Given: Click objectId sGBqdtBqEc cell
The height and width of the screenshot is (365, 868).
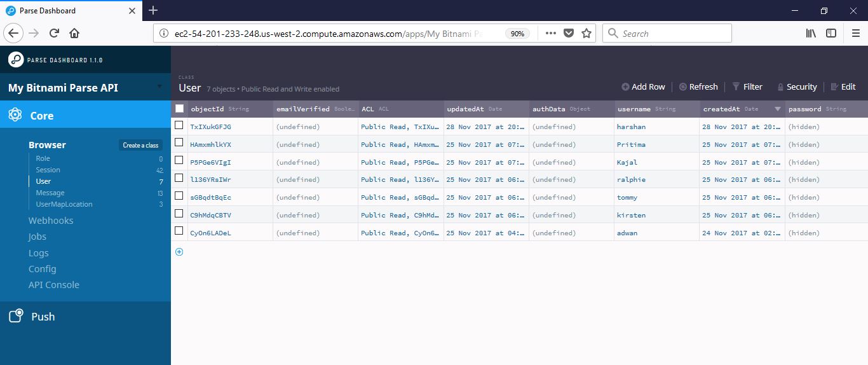Looking at the screenshot, I should tap(231, 197).
